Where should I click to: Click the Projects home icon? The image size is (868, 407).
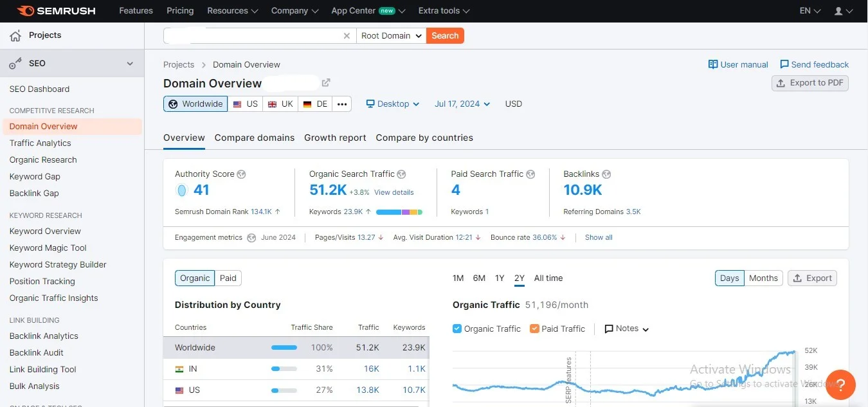pyautogui.click(x=15, y=35)
